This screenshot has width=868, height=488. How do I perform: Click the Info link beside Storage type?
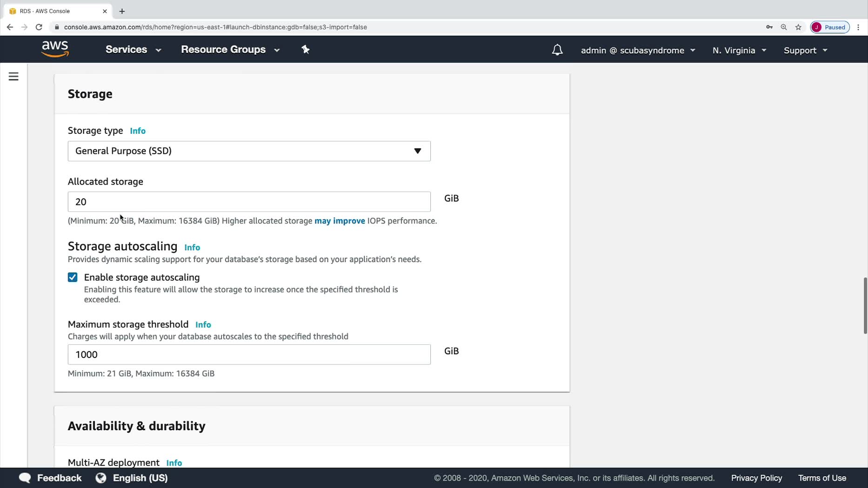pyautogui.click(x=138, y=131)
